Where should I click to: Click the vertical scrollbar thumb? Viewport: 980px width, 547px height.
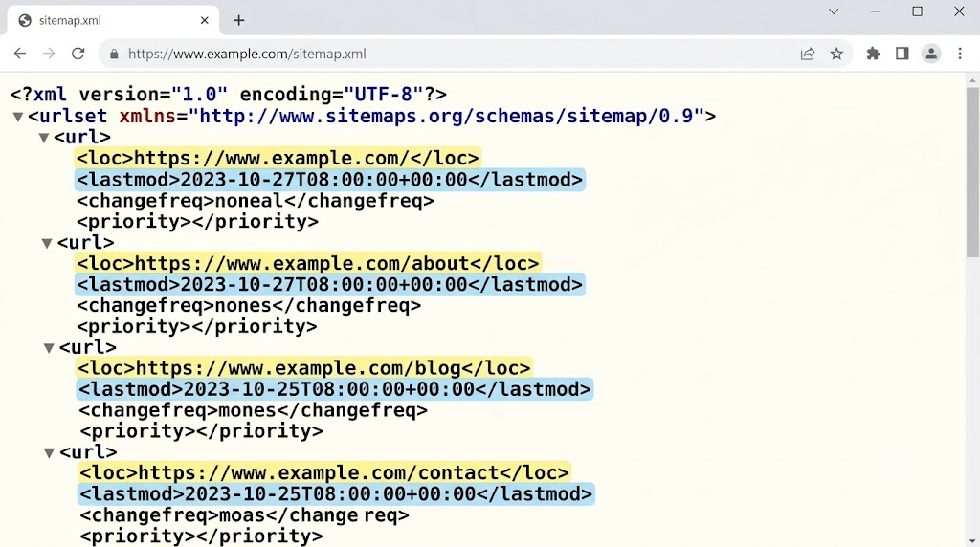click(972, 172)
